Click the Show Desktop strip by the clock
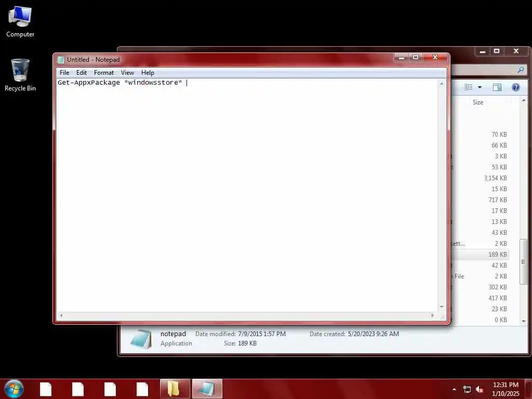Viewport: 532px width, 399px height. [x=528, y=389]
